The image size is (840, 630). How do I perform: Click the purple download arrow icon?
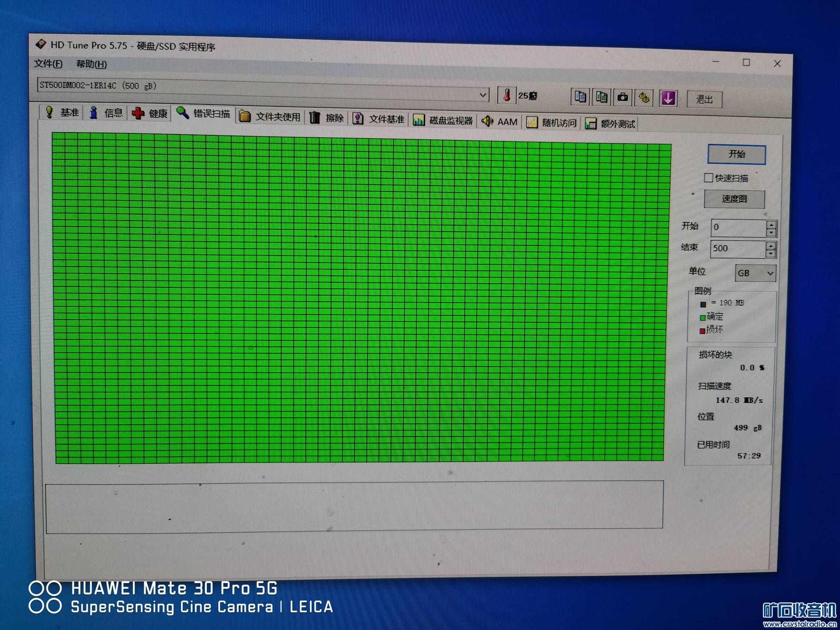pyautogui.click(x=668, y=98)
